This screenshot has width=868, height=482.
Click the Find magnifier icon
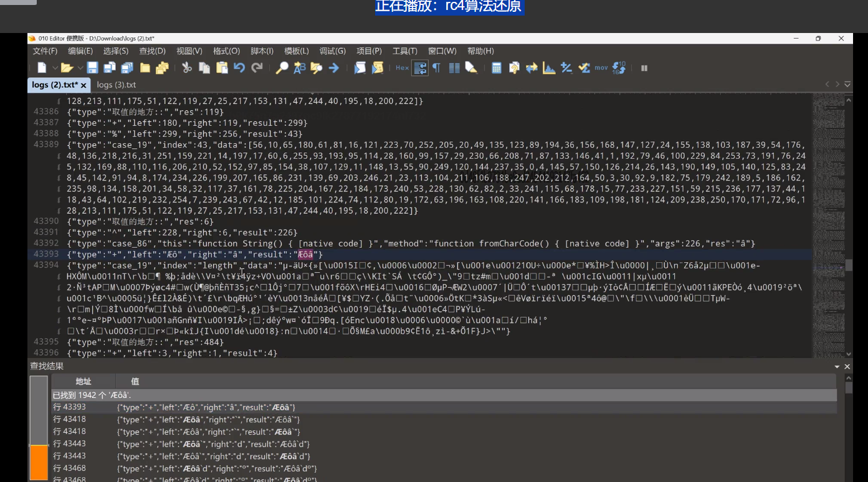[x=282, y=68]
